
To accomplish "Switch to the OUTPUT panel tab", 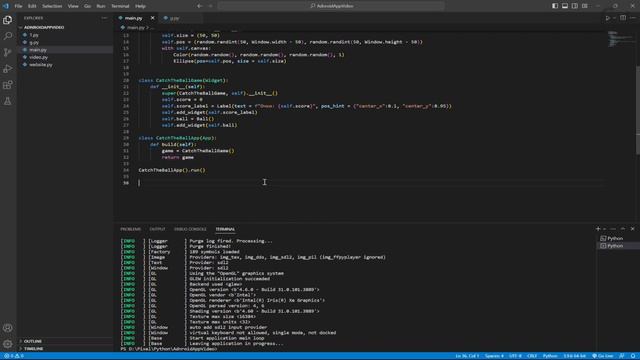I will 157,229.
